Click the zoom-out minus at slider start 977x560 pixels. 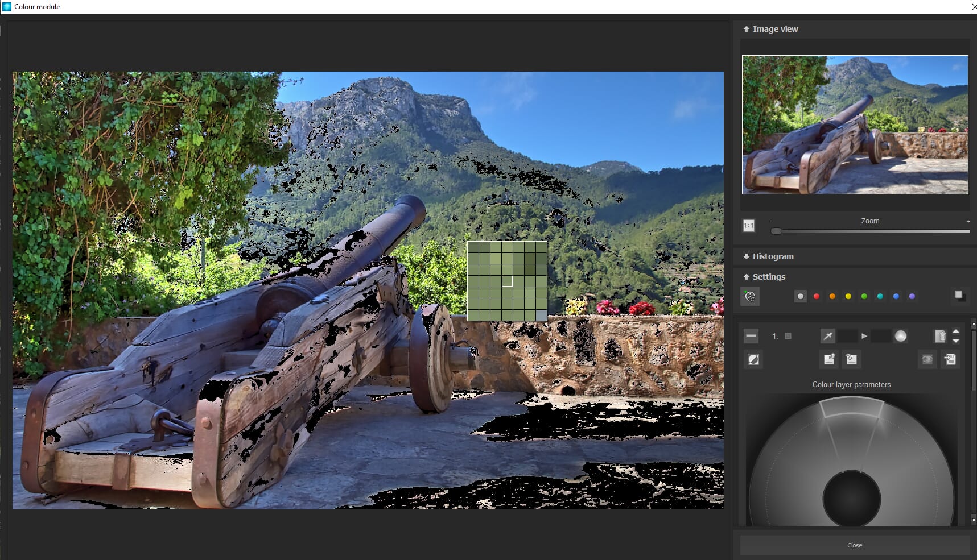tap(771, 221)
